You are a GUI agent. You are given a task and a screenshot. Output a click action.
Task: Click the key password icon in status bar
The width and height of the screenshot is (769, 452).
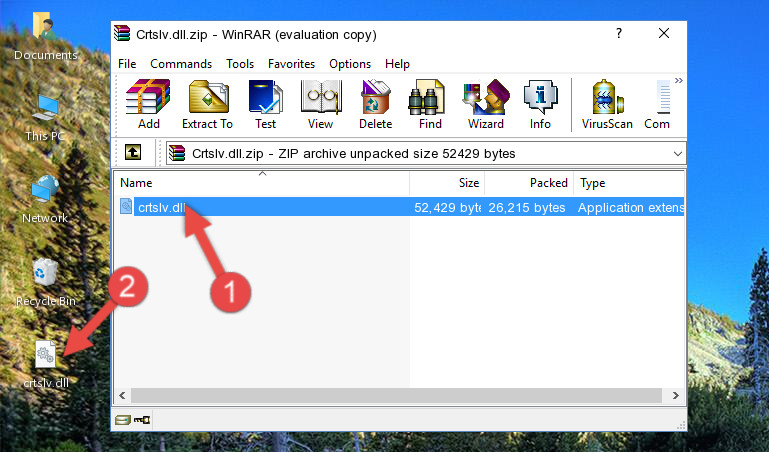tap(142, 420)
